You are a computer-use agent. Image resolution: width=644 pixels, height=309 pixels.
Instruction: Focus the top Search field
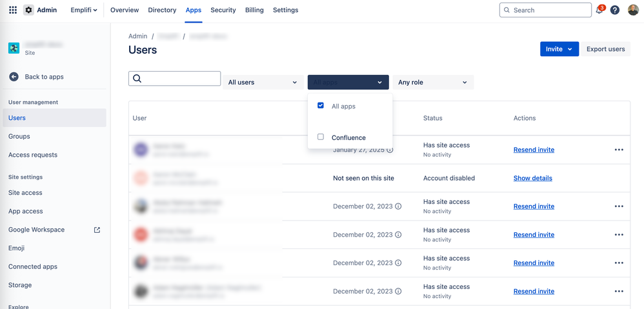click(x=545, y=10)
